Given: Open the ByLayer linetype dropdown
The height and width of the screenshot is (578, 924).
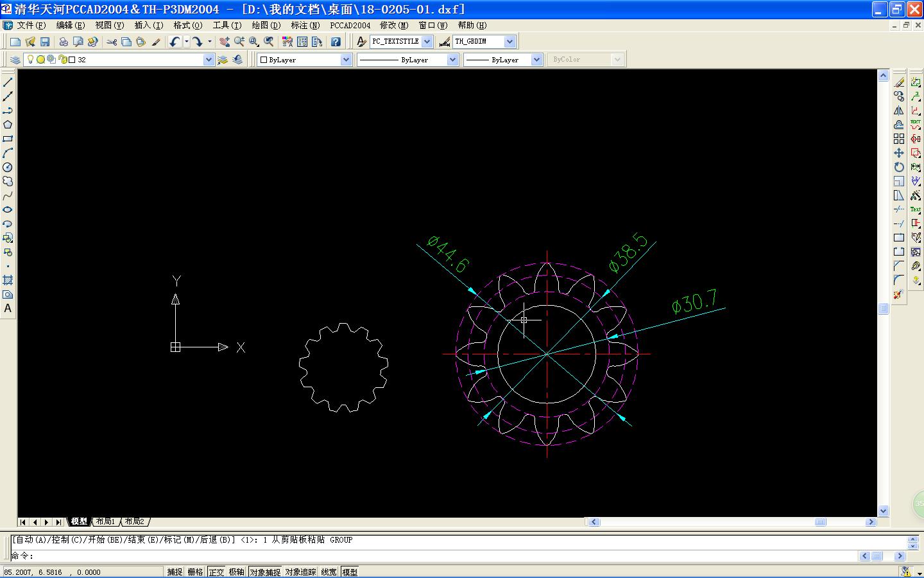Looking at the screenshot, I should point(452,60).
